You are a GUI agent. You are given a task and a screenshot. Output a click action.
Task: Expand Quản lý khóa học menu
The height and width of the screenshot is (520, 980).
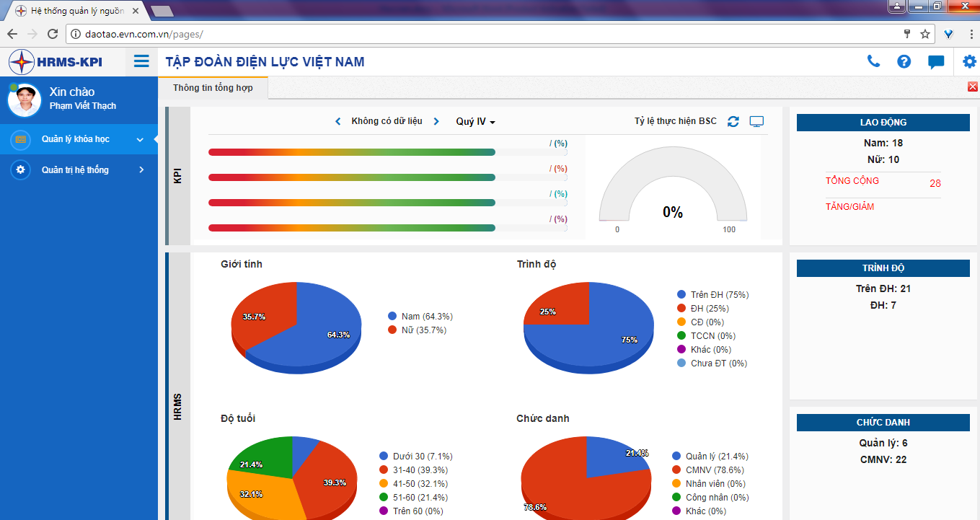[79, 139]
